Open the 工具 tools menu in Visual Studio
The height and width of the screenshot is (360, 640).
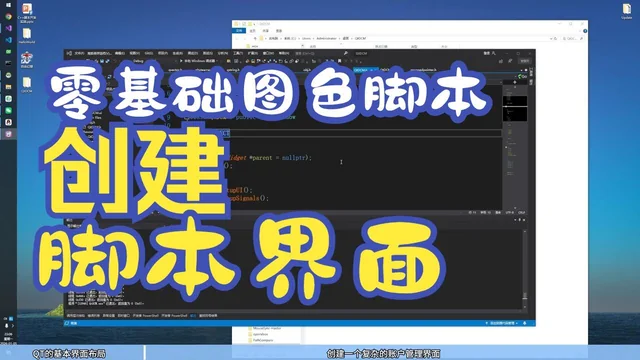click(238, 53)
